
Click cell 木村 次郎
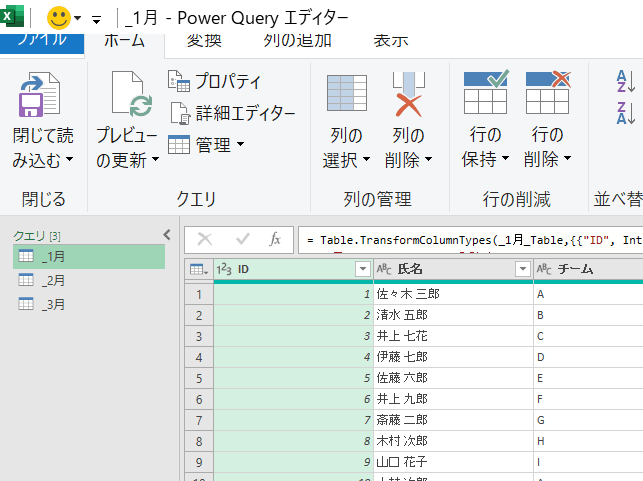(x=453, y=441)
